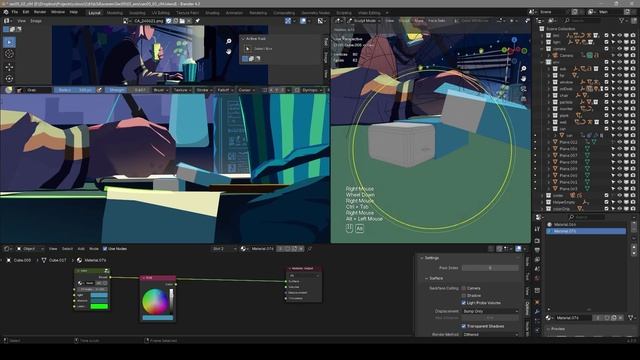The width and height of the screenshot is (640, 360).
Task: Hide Plane.007 with its eye icon
Action: click(x=620, y=156)
